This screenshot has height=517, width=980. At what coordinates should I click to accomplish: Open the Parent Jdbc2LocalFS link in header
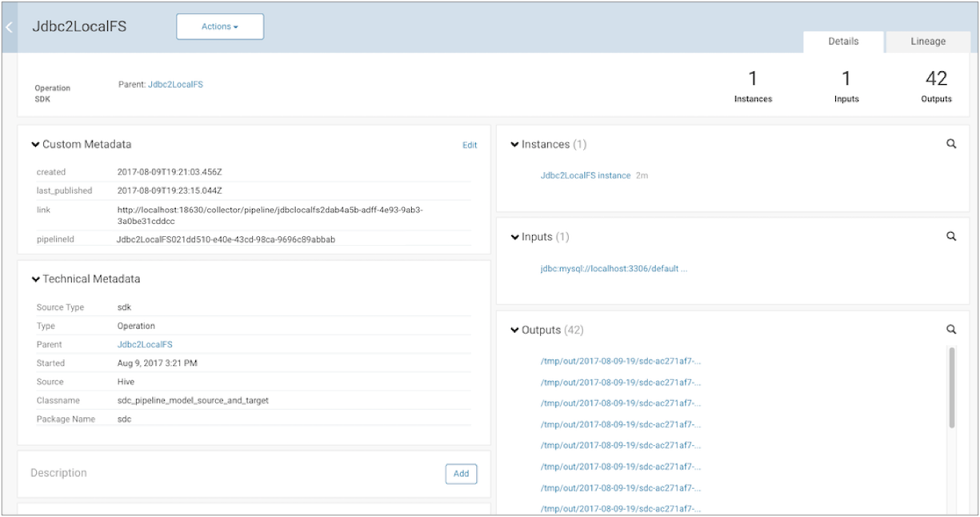click(175, 84)
